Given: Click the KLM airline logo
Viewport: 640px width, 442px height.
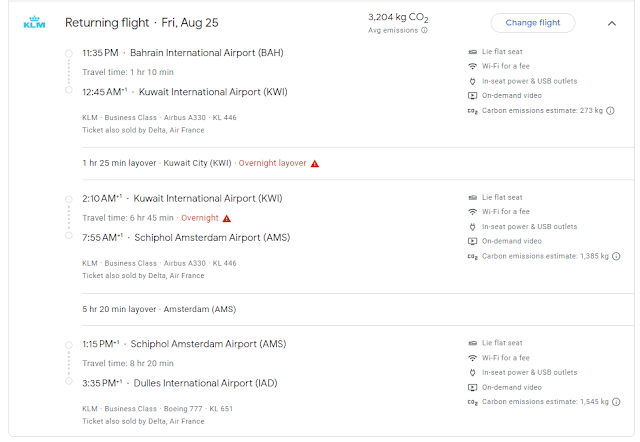Looking at the screenshot, I should point(34,22).
